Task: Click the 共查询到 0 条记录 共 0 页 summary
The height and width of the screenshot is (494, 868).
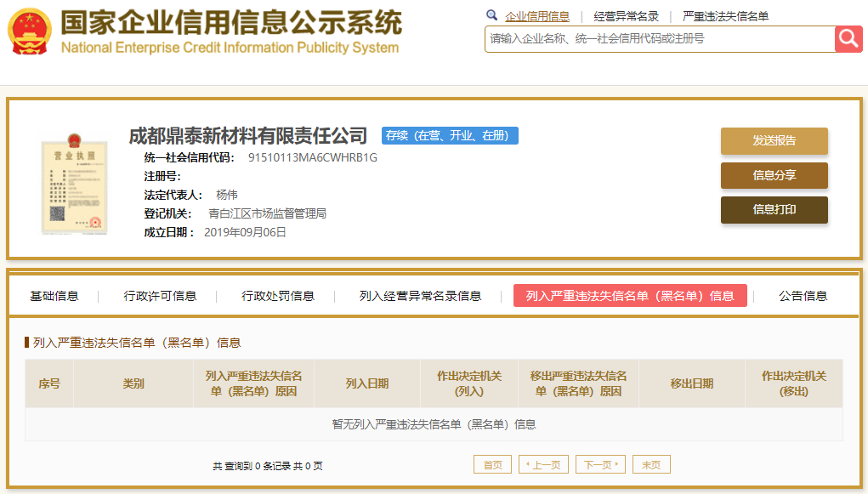Action: tap(268, 466)
